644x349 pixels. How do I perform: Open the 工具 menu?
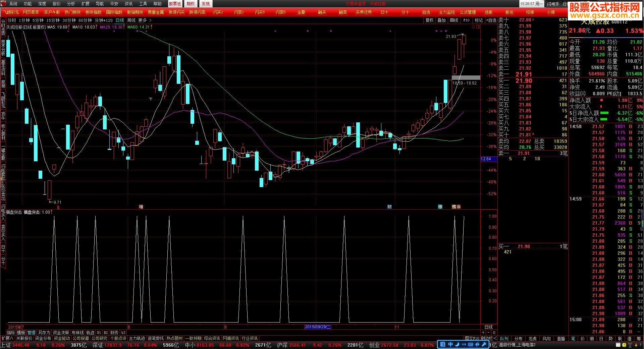(x=143, y=4)
